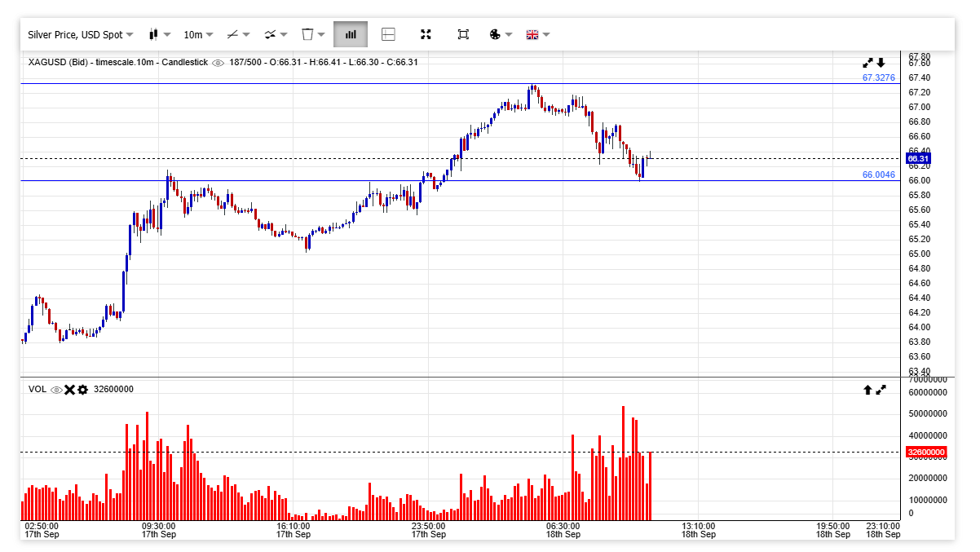Toggle XAGUSD series visibility eye icon
The height and width of the screenshot is (552, 980).
point(218,63)
